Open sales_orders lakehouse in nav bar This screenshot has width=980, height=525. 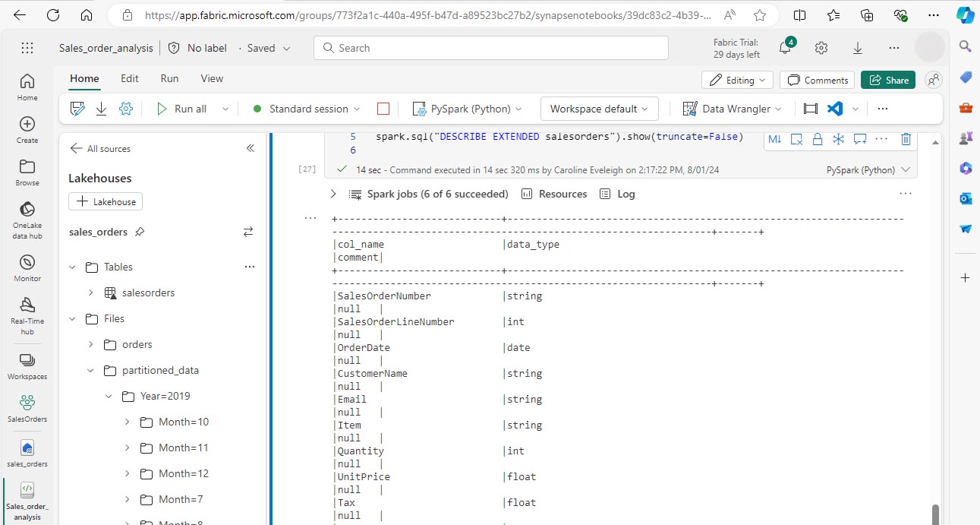(27, 454)
